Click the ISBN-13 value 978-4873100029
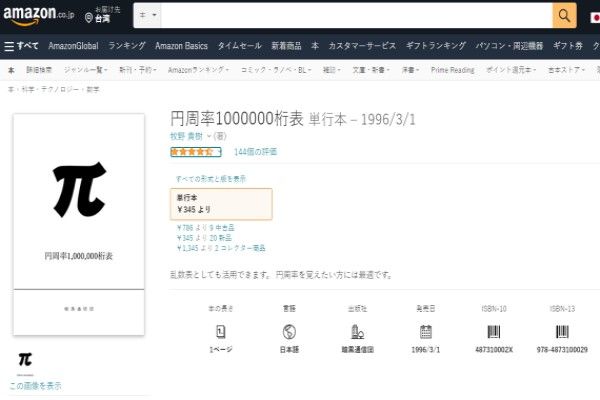 tap(562, 349)
